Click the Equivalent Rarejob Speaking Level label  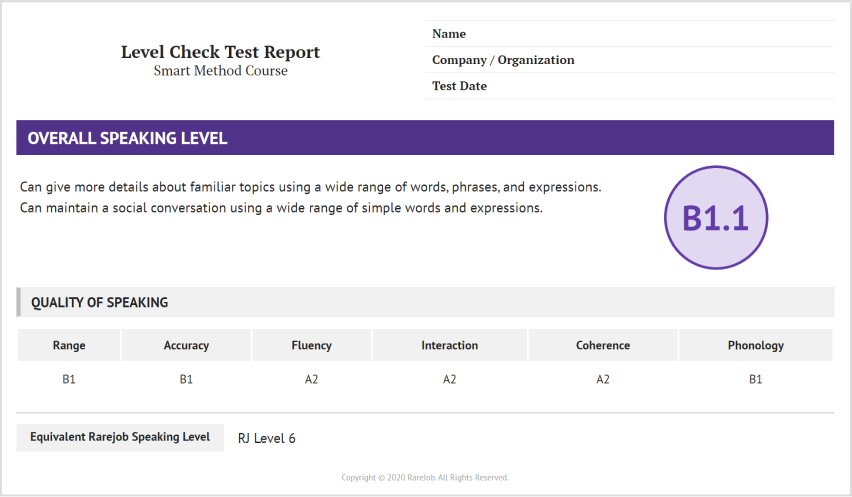pos(120,437)
